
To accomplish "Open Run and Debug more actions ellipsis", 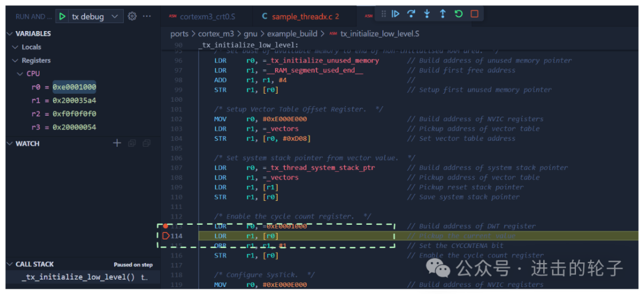I will point(147,17).
